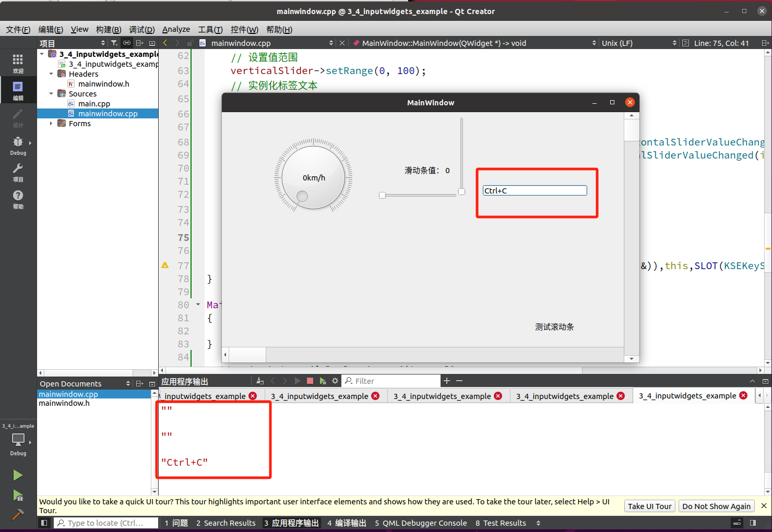
Task: Collapse the Sources folder
Action: pos(51,93)
